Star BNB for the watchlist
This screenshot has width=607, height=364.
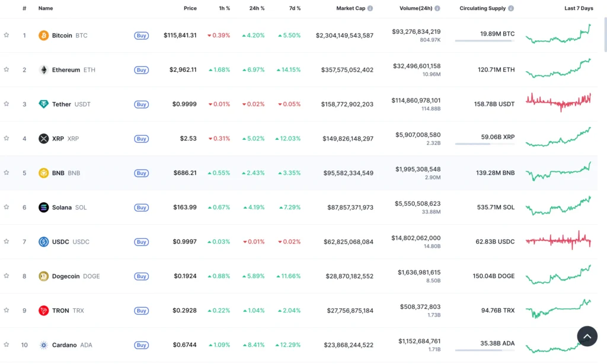(x=6, y=173)
